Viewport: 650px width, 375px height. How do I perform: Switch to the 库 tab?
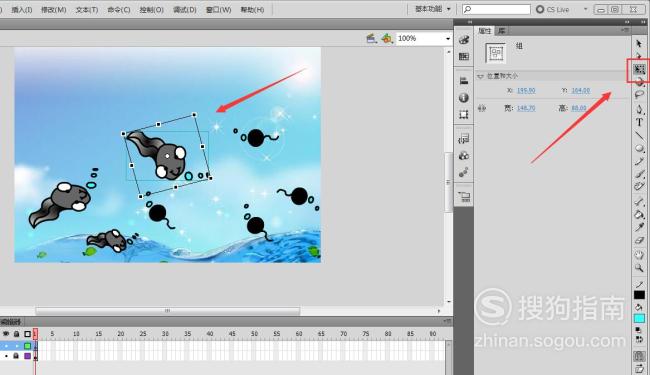[x=502, y=31]
